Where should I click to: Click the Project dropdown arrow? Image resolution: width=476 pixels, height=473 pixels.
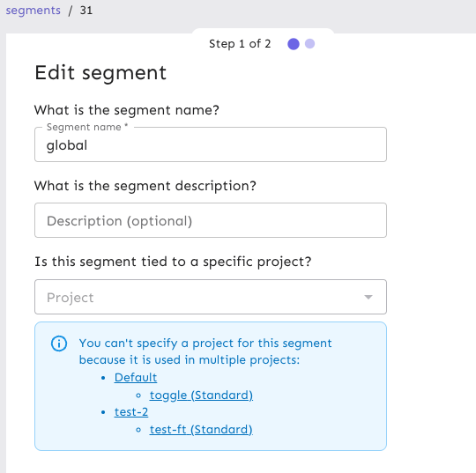coord(368,297)
